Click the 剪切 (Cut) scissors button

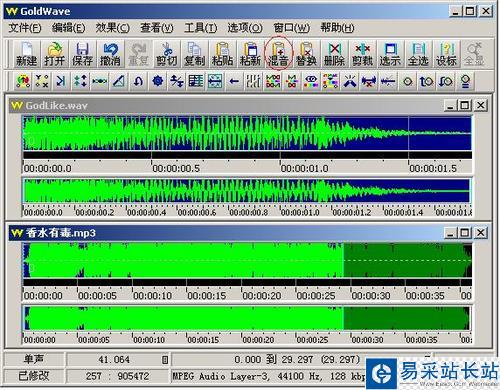[x=166, y=54]
